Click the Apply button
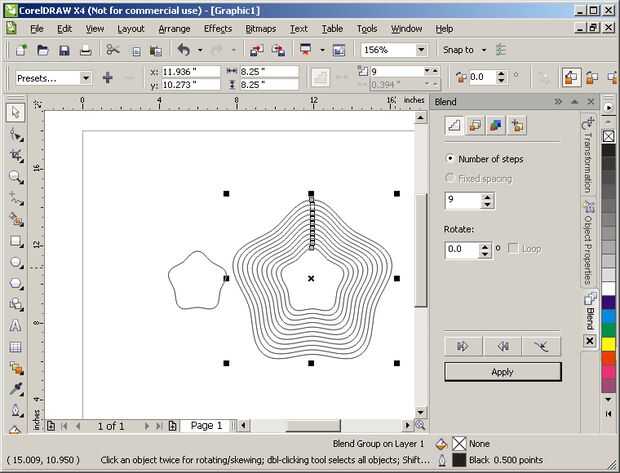Viewport: 620px width, 473px height. (x=503, y=372)
